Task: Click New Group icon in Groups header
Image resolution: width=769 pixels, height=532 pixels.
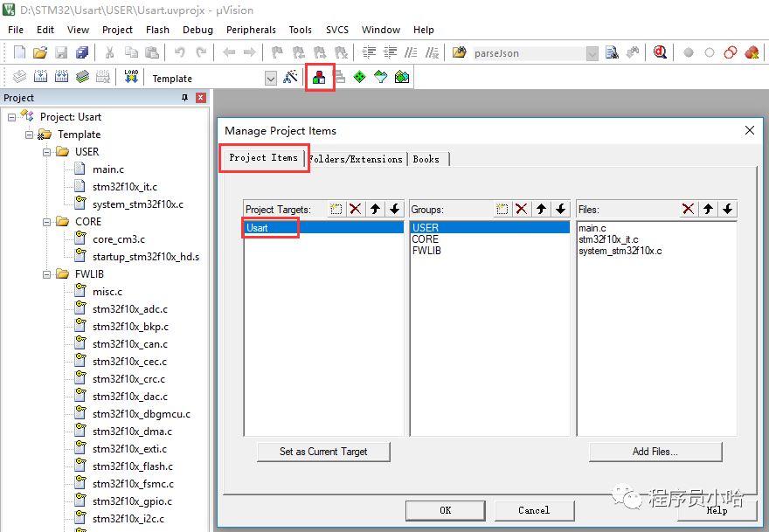Action: coord(502,209)
